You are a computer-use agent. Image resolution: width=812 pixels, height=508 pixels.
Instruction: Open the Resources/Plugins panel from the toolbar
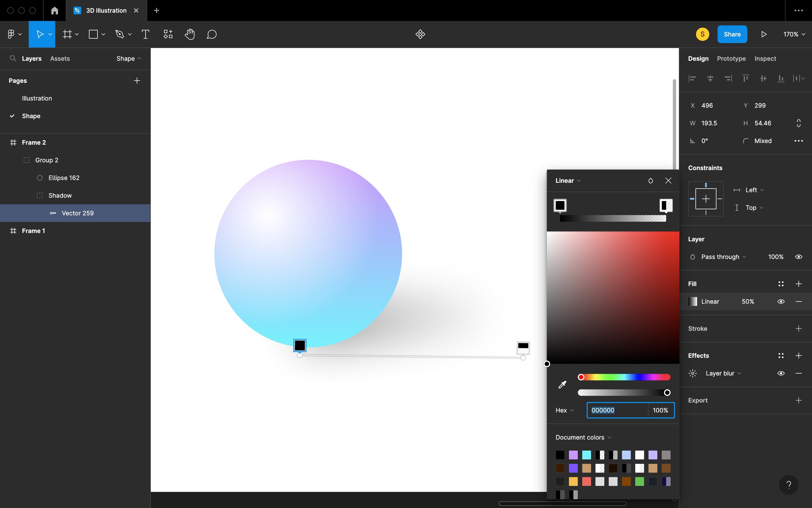168,34
